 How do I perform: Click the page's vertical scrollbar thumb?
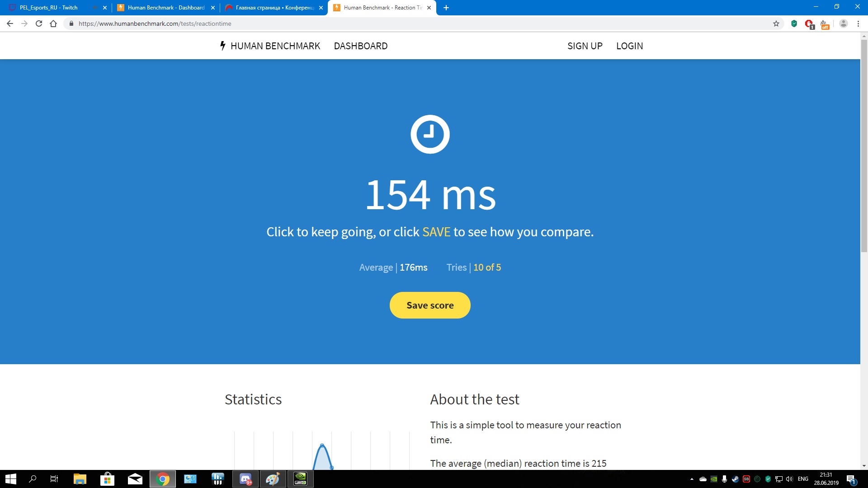pyautogui.click(x=864, y=145)
